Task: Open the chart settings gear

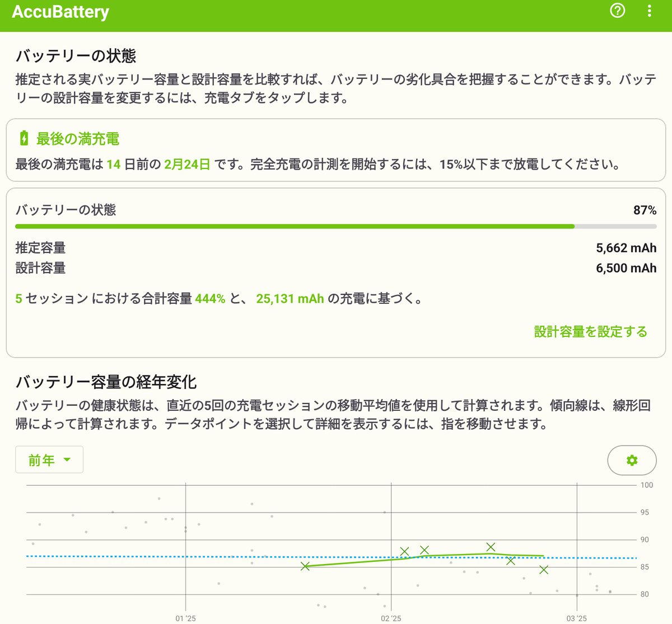Action: pos(632,460)
